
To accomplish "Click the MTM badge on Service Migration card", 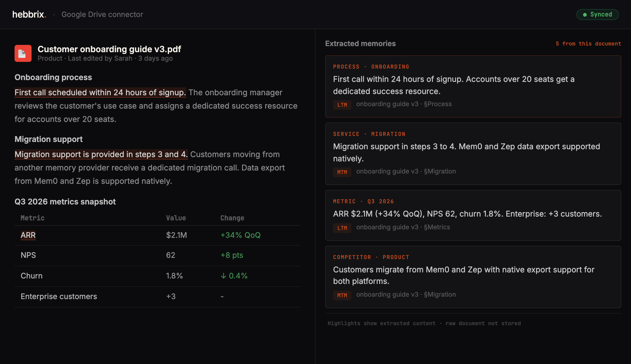I will click(342, 172).
